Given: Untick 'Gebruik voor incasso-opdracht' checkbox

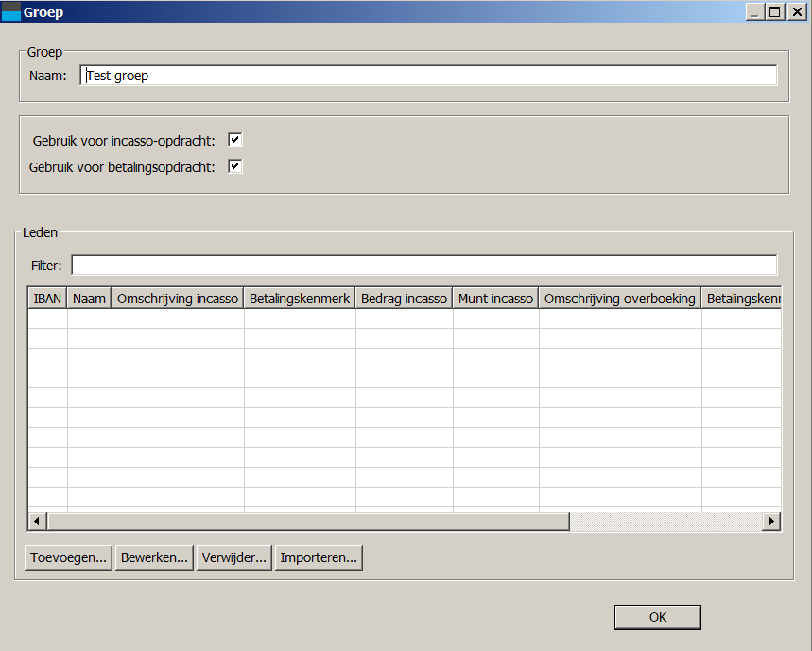Looking at the screenshot, I should 235,141.
